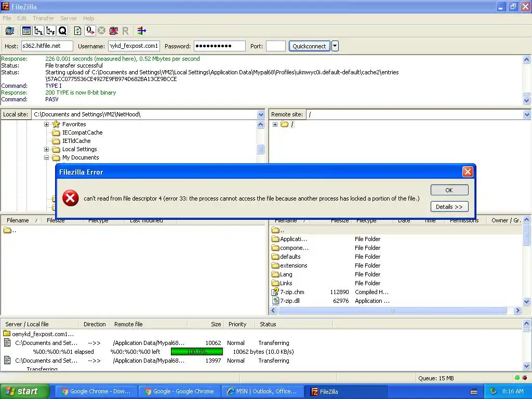Click the local tree vertical scrollbar thumb
This screenshot has height=399, width=532.
tap(261, 149)
